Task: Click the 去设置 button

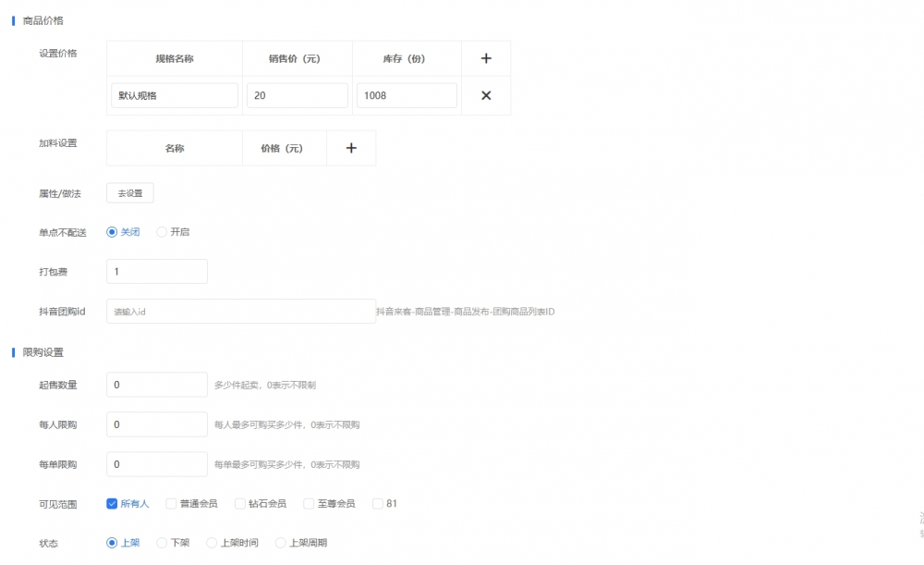Action: tap(130, 193)
